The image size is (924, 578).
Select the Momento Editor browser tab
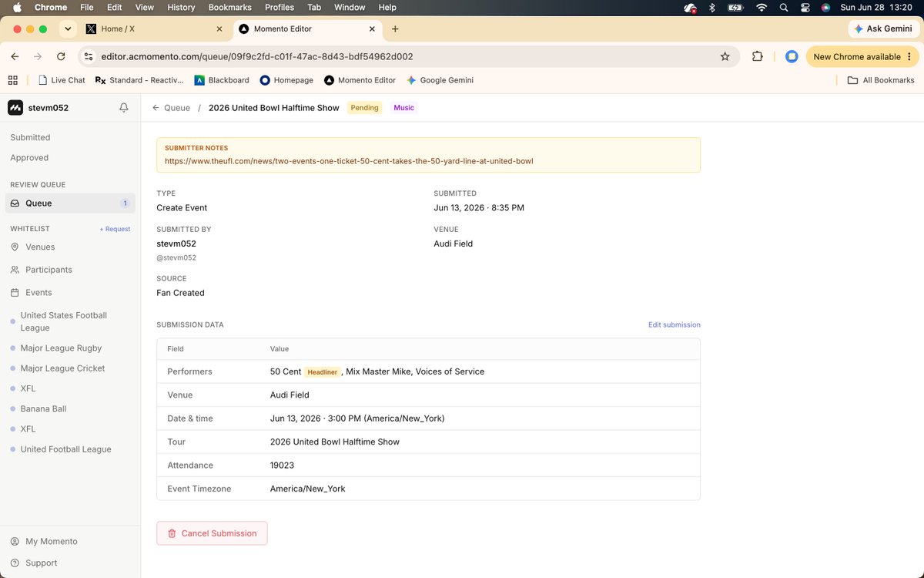coord(307,29)
